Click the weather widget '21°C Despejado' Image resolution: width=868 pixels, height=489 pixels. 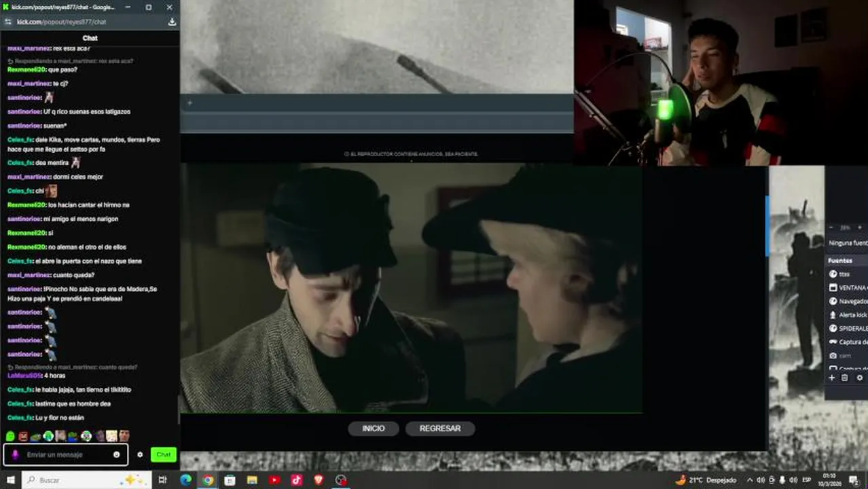705,480
